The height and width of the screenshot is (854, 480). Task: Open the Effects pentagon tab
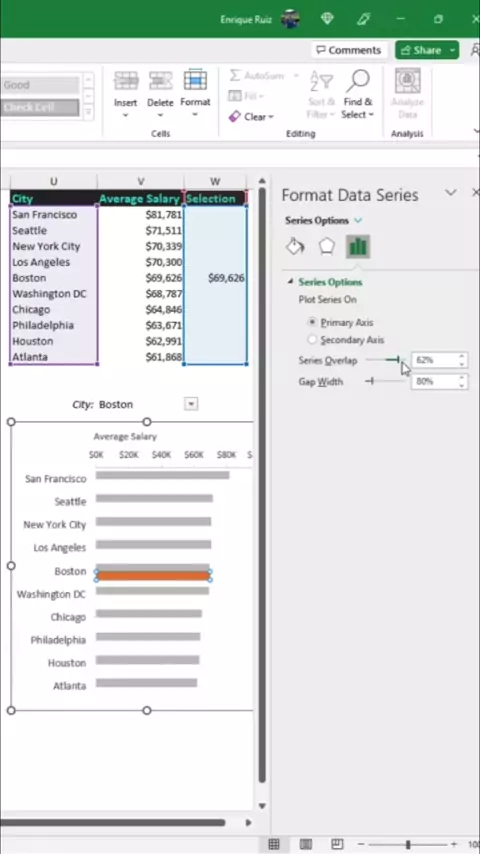[326, 247]
